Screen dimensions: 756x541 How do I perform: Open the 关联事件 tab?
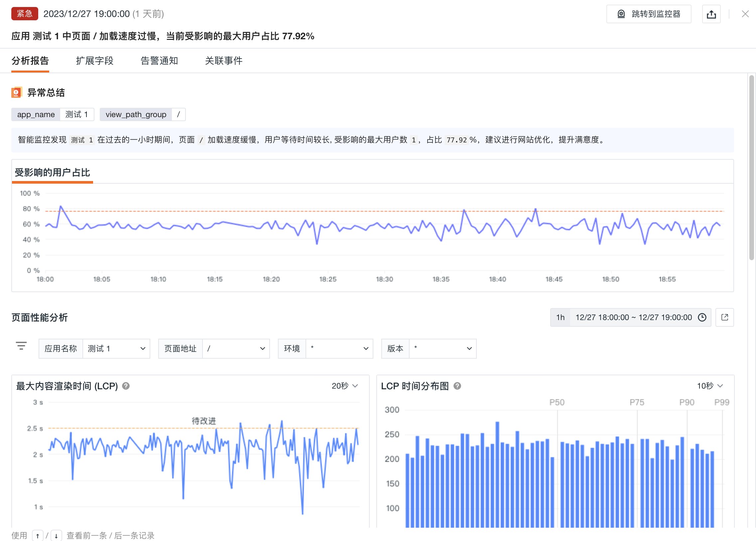(224, 61)
